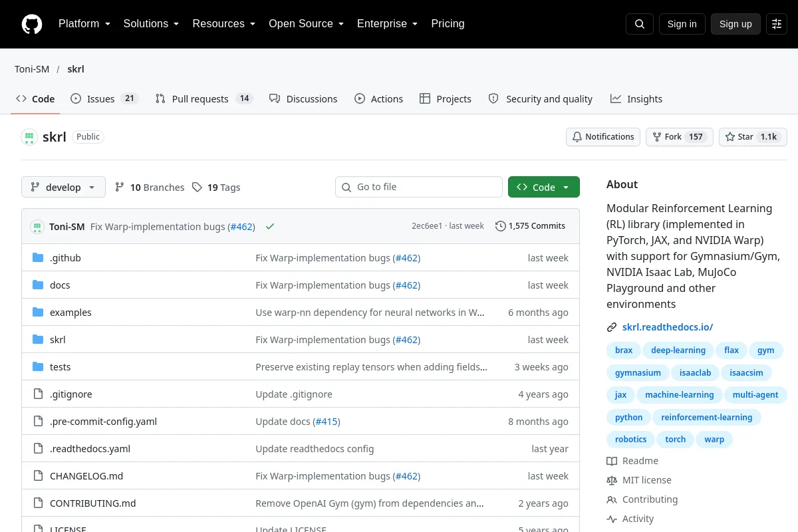This screenshot has width=798, height=532.
Task: Expand the Enterprise menu
Action: click(x=387, y=24)
